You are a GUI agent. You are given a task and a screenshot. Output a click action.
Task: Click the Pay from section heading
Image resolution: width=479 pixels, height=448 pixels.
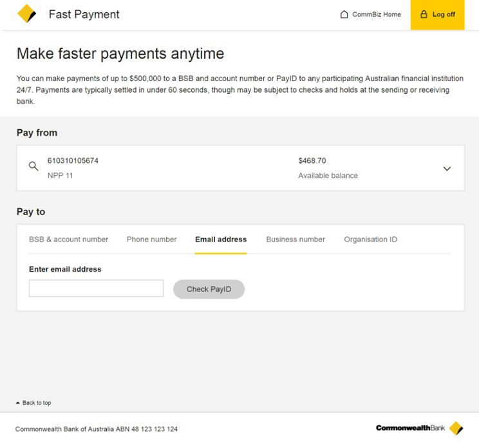pyautogui.click(x=37, y=133)
